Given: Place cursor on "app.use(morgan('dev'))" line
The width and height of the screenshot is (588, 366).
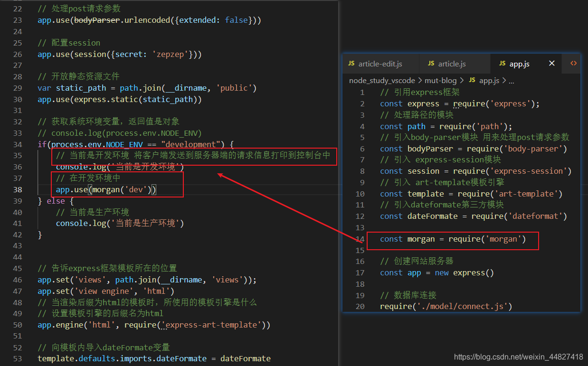Looking at the screenshot, I should tap(106, 189).
